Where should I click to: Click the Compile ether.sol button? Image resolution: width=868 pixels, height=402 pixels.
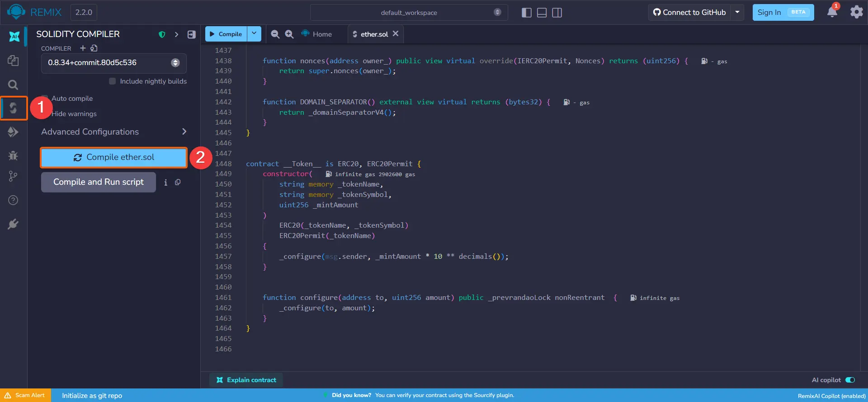(x=114, y=158)
